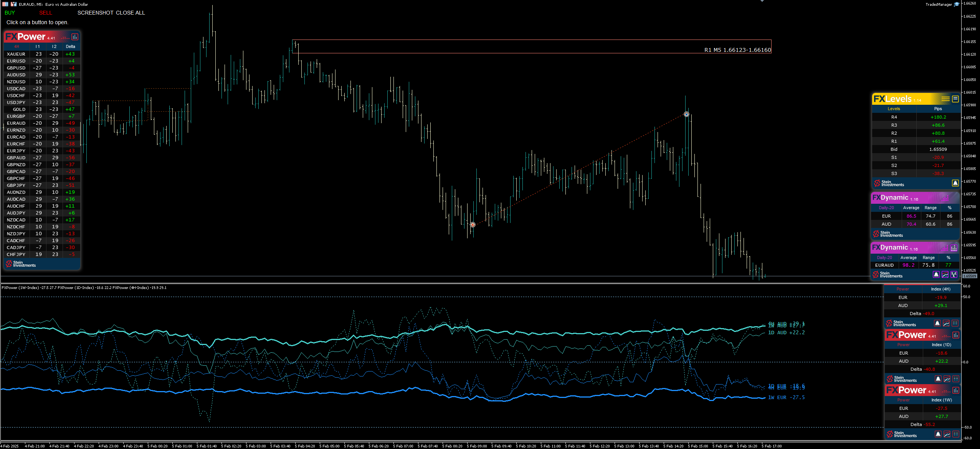Click the line chart icon in FXPower 4H panel
The width and height of the screenshot is (980, 449).
point(946,324)
